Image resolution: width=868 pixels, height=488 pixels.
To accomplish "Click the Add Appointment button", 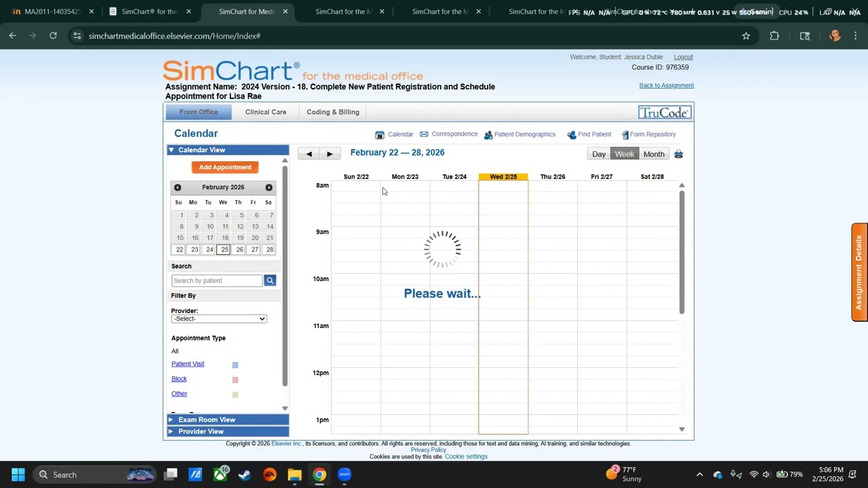I will [x=225, y=167].
